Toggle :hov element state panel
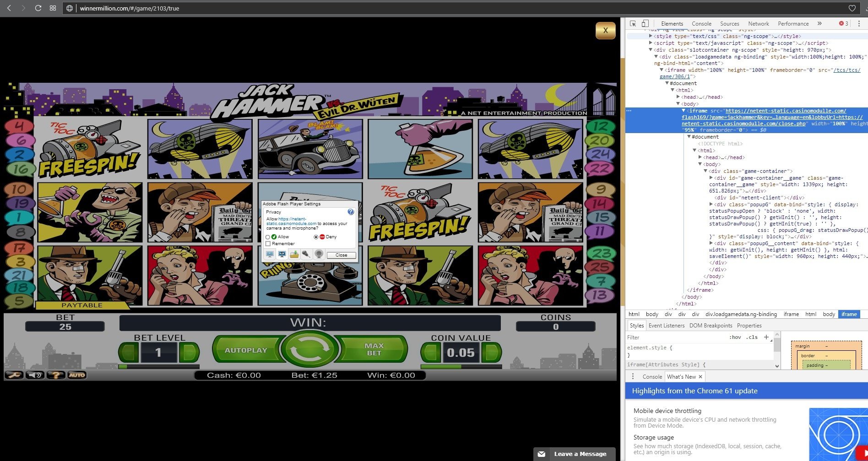Image resolution: width=868 pixels, height=461 pixels. pos(735,337)
